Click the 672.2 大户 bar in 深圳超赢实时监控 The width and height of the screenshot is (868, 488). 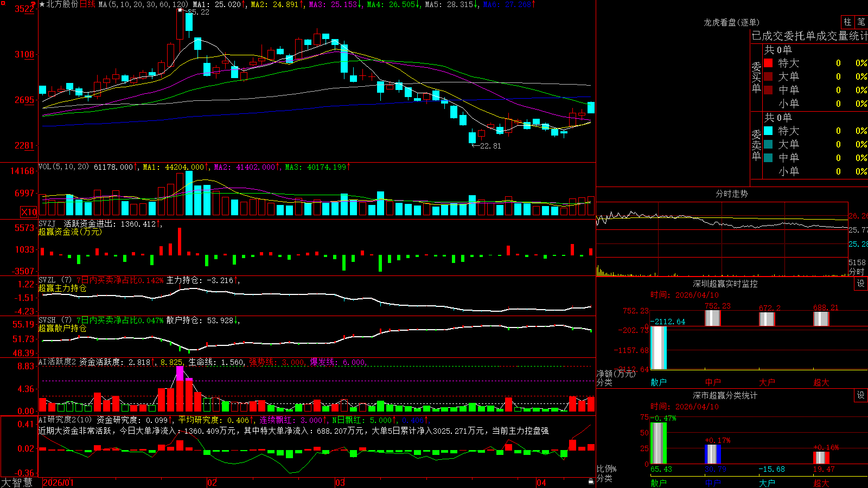[x=767, y=319]
